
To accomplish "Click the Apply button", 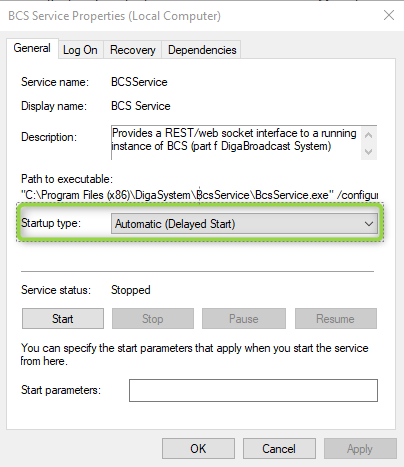I will pos(360,449).
